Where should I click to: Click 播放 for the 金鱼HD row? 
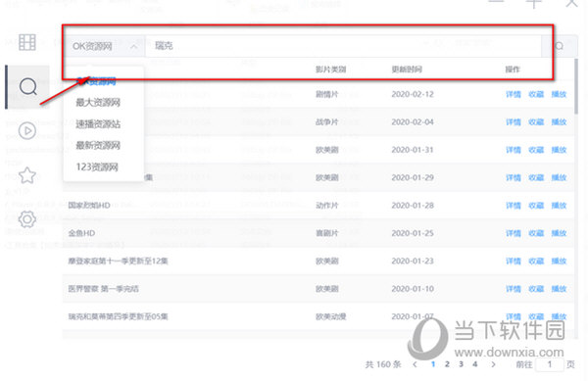(559, 233)
